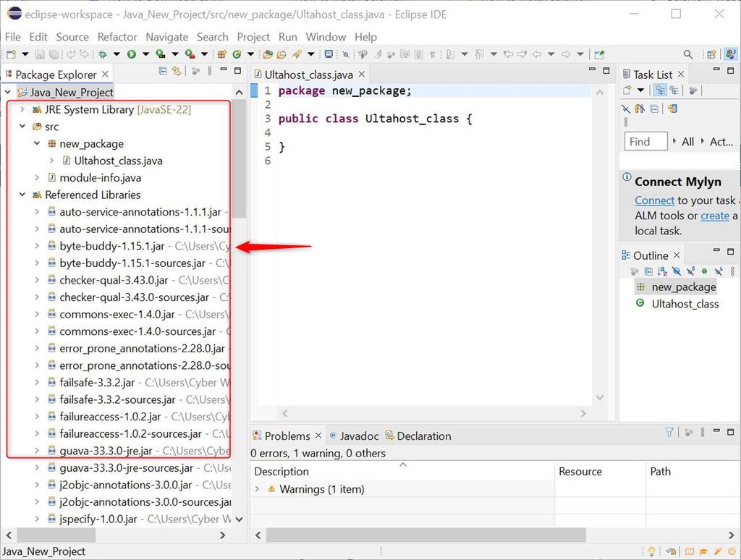Click the new task icon in Task List
This screenshot has height=560, width=741.
pyautogui.click(x=627, y=90)
